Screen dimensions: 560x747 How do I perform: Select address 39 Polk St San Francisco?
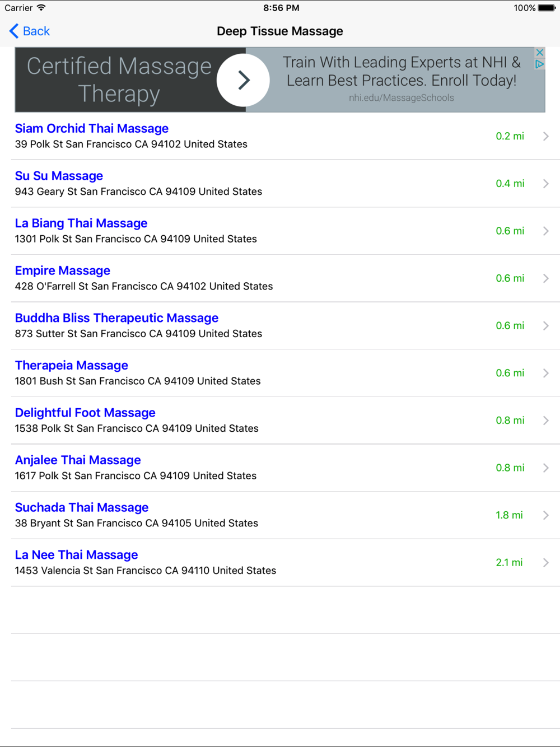pos(131,144)
